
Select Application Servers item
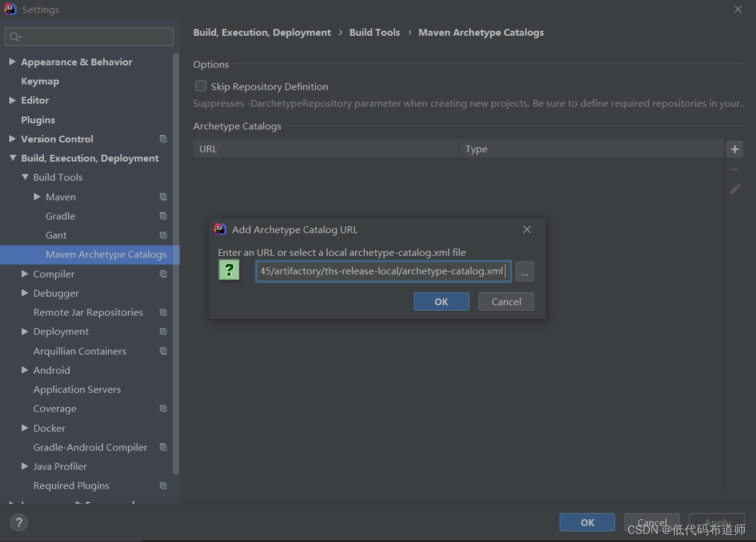point(77,389)
